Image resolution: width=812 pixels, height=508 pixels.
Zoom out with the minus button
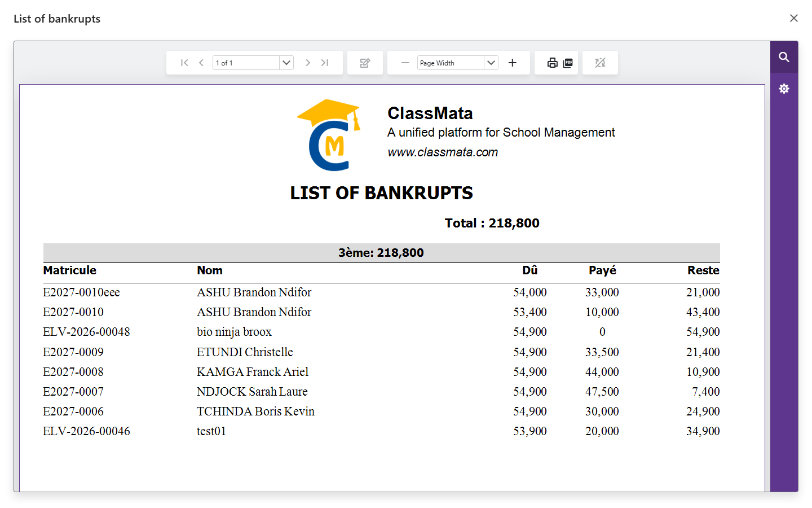405,63
